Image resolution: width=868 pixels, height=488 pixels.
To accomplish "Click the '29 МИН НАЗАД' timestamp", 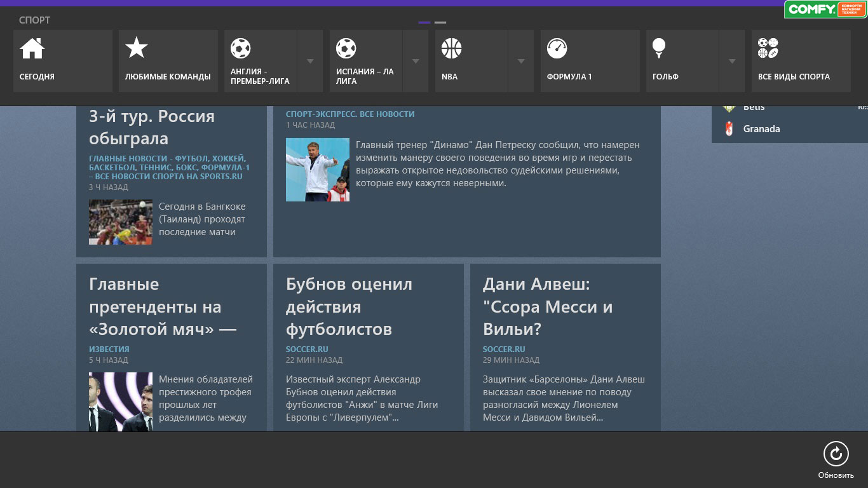I will 512,360.
